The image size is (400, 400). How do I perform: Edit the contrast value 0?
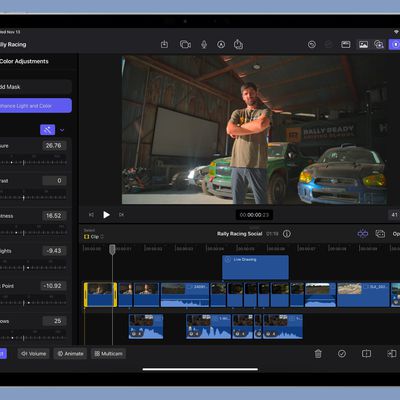coord(54,180)
